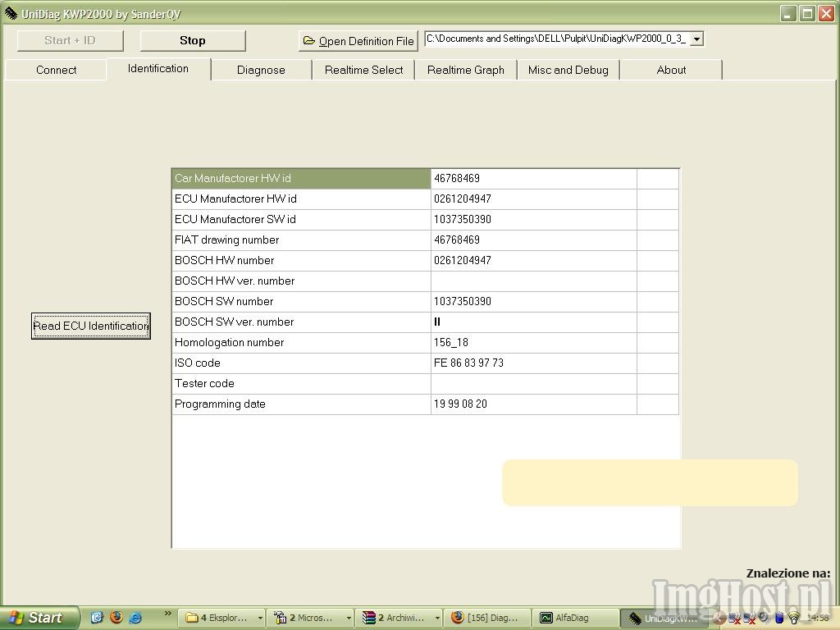
Task: Go to the Realtime Select tab
Action: pos(363,70)
